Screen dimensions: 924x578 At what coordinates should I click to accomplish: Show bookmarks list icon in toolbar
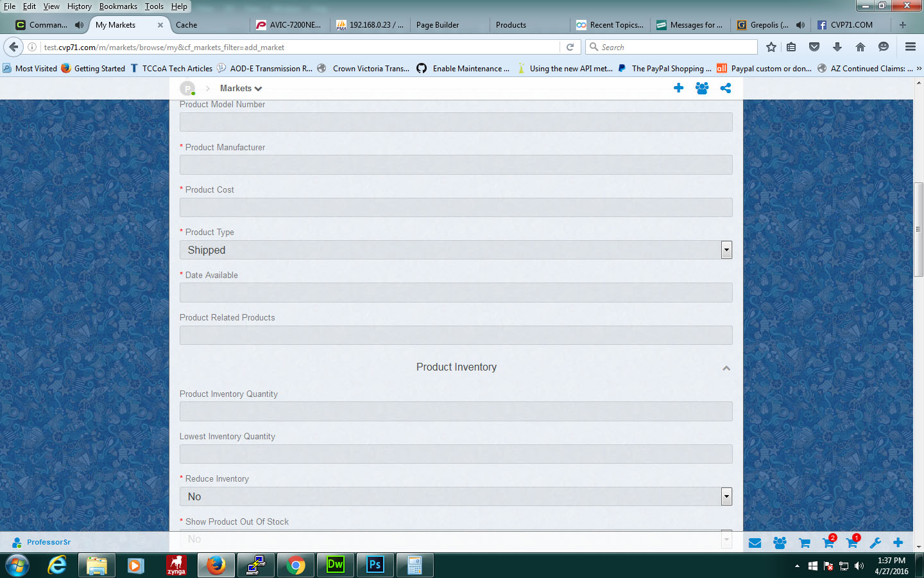click(791, 47)
